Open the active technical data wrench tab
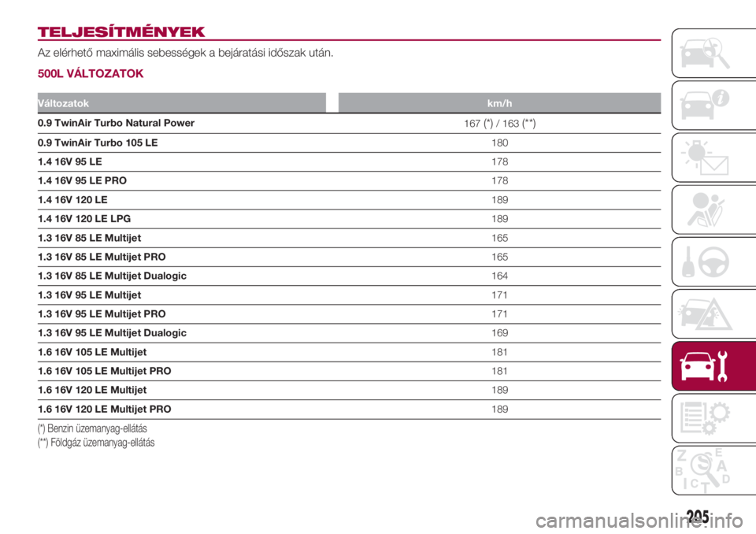 click(x=714, y=365)
